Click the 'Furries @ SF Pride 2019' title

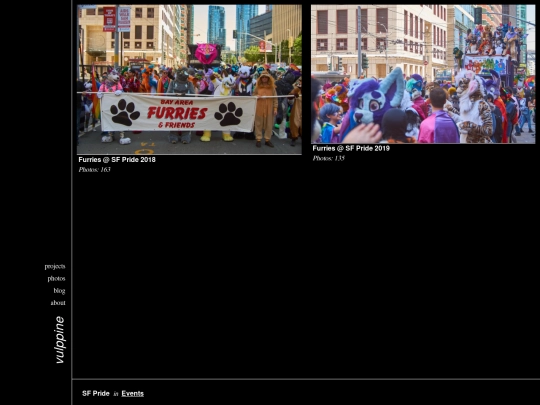point(351,148)
